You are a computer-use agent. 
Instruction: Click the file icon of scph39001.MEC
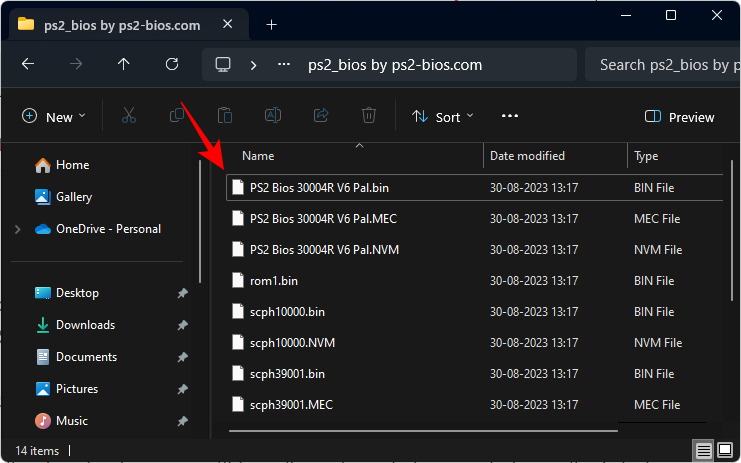[238, 404]
